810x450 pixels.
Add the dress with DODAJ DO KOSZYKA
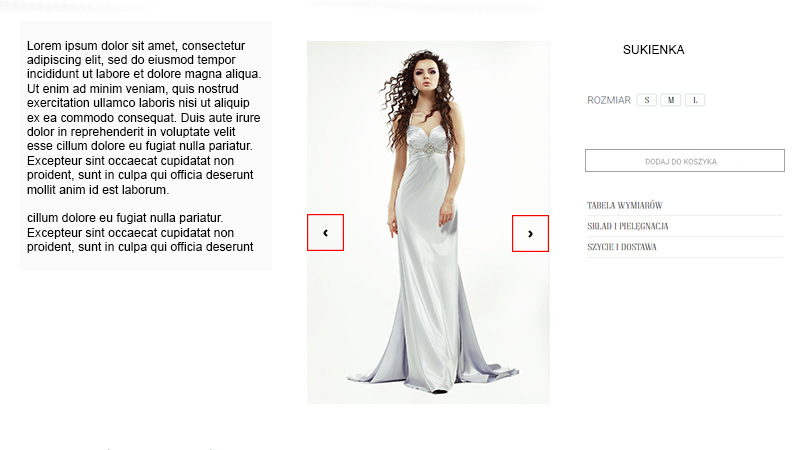pos(684,161)
